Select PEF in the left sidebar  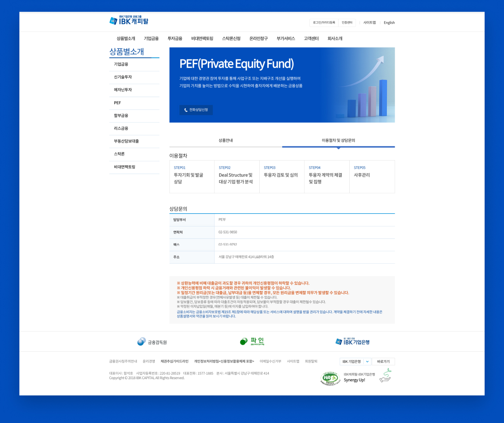pyautogui.click(x=117, y=103)
